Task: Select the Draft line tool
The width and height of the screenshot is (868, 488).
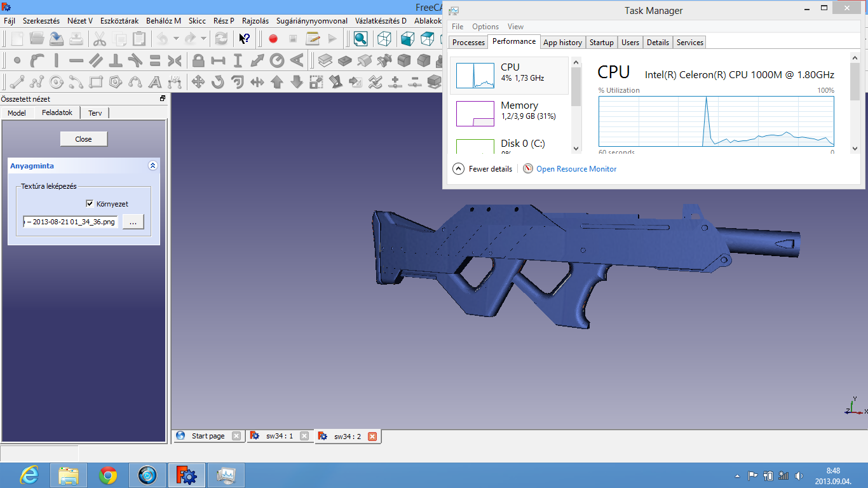Action: click(17, 82)
